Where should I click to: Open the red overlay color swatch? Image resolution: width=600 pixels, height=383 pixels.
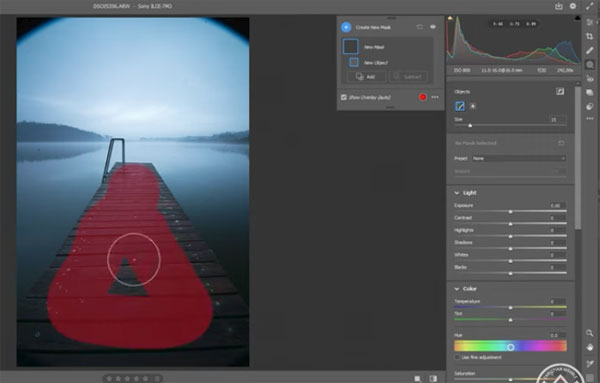click(422, 97)
